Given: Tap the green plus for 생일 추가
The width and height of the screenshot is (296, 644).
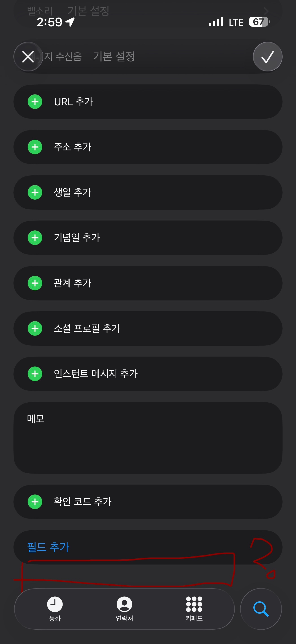Looking at the screenshot, I should pyautogui.click(x=35, y=192).
